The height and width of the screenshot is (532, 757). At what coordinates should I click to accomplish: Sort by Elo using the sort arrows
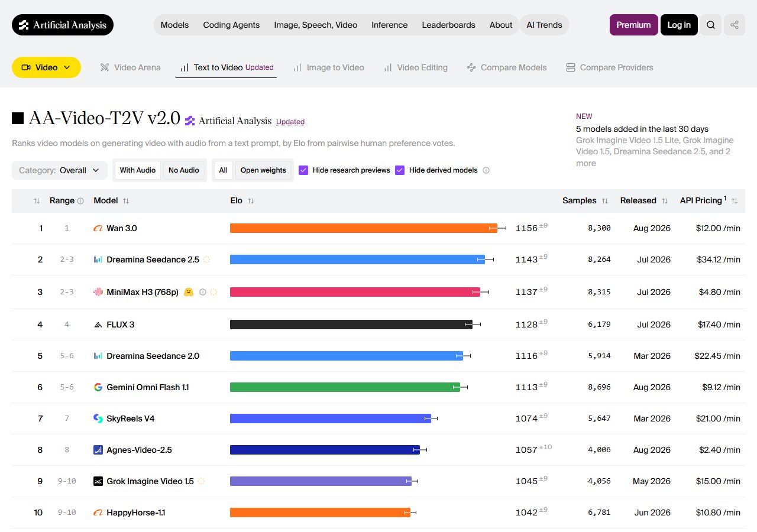click(x=251, y=201)
